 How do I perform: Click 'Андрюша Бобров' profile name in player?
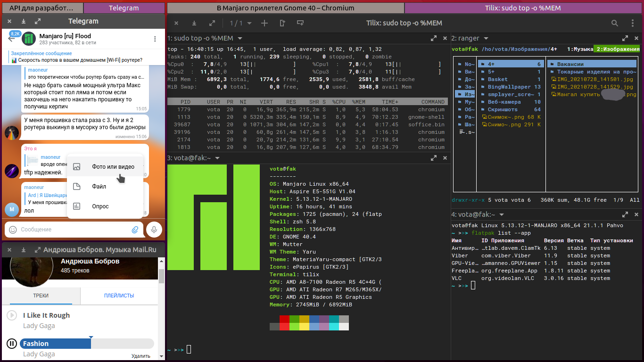[90, 261]
